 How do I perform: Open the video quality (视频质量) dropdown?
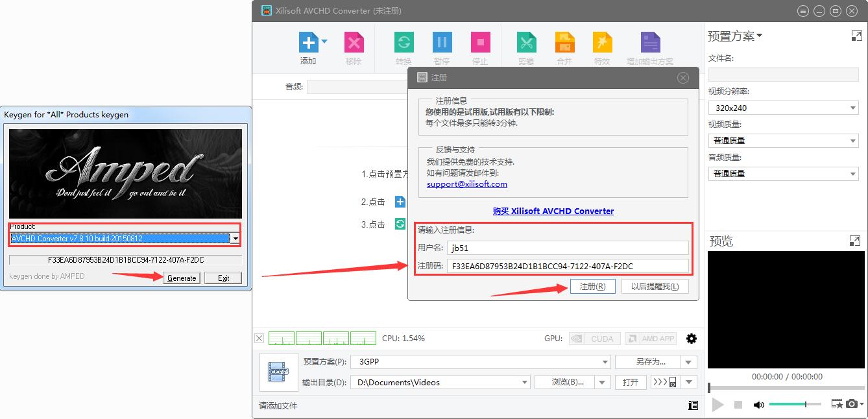(783, 140)
